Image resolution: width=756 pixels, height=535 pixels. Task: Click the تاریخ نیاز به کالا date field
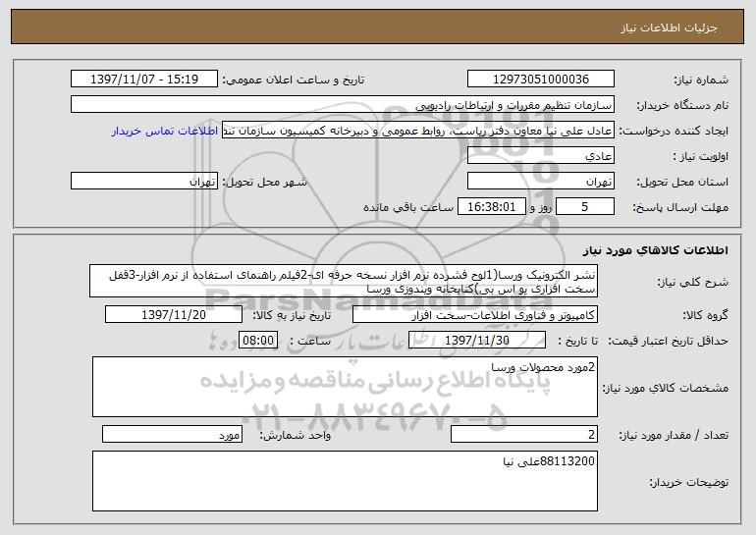[x=174, y=315]
